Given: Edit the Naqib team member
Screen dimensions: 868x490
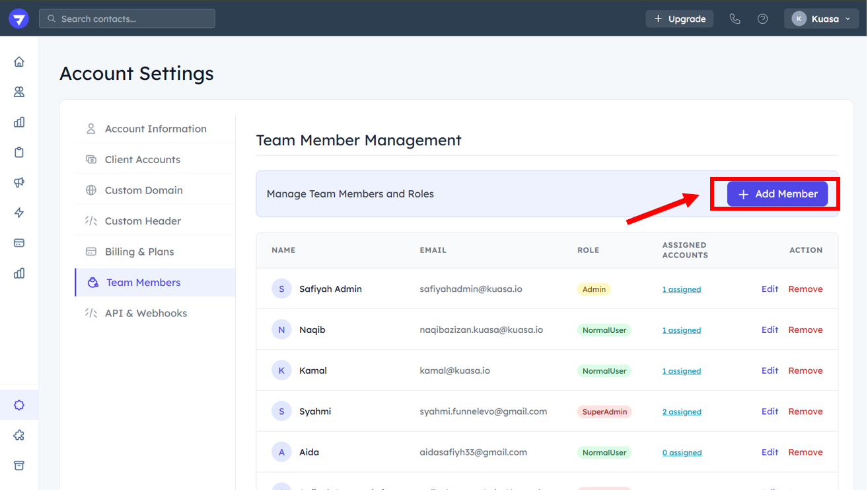Looking at the screenshot, I should click(770, 330).
